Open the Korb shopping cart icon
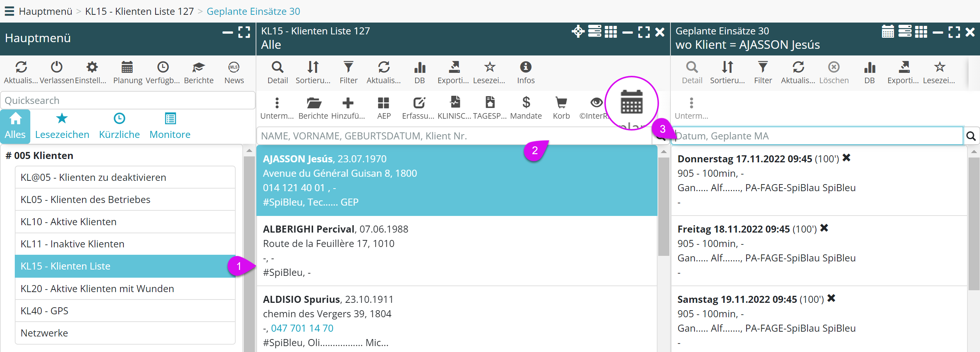Screen dimensions: 980x352 click(x=561, y=103)
